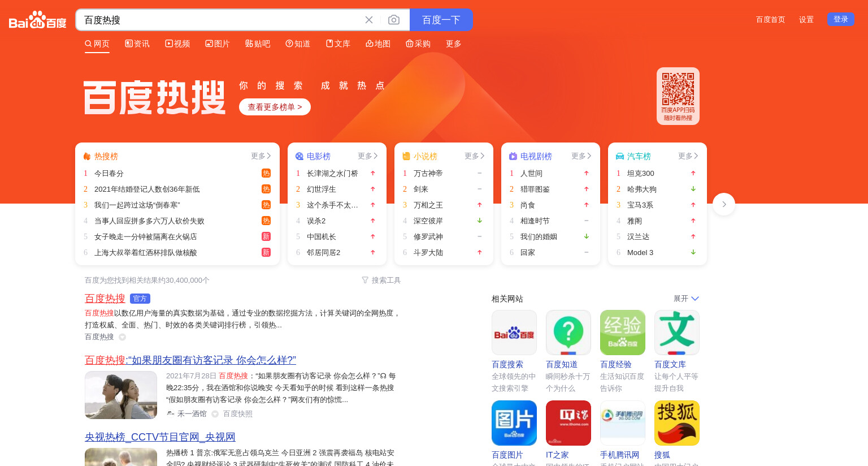Click 百度经验 site icon
The width and height of the screenshot is (868, 466).
(623, 333)
